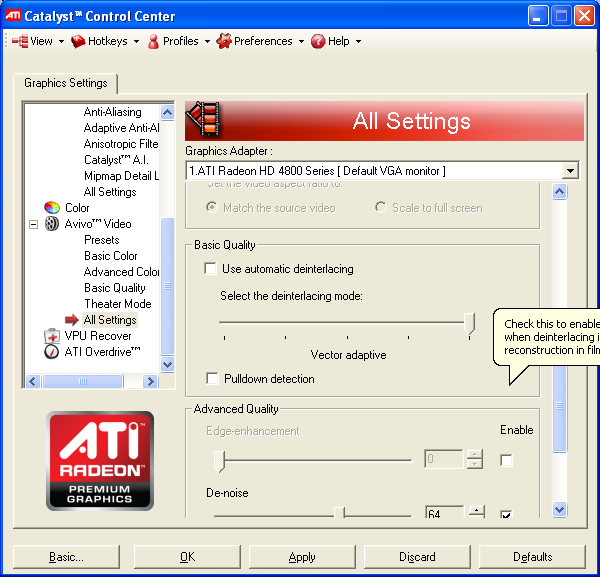The height and width of the screenshot is (577, 600).
Task: Select Theater Mode in the tree
Action: [x=117, y=304]
